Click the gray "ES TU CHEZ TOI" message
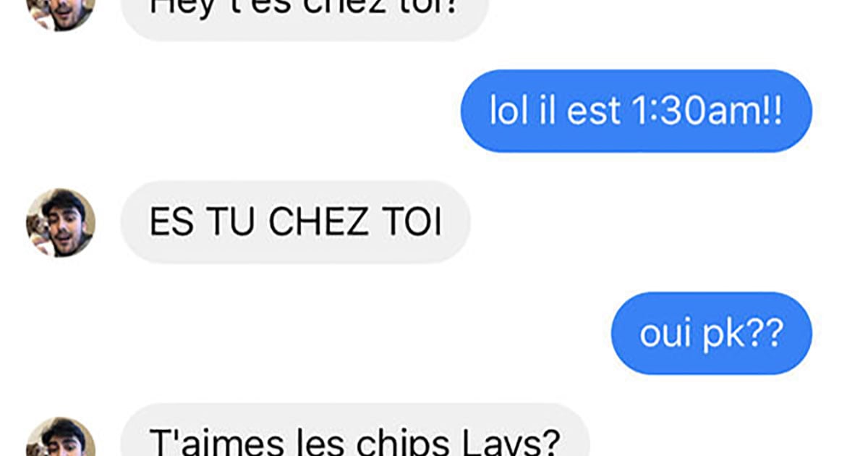This screenshot has height=456, width=868. point(295,222)
